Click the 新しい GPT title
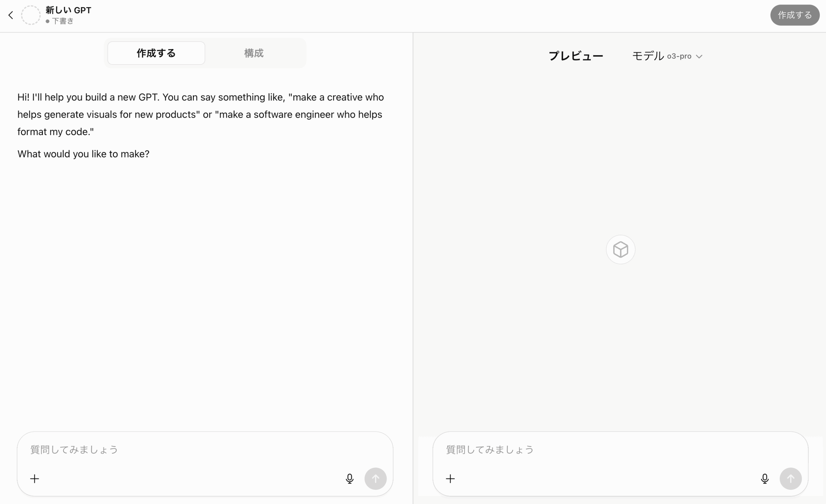 [68, 10]
